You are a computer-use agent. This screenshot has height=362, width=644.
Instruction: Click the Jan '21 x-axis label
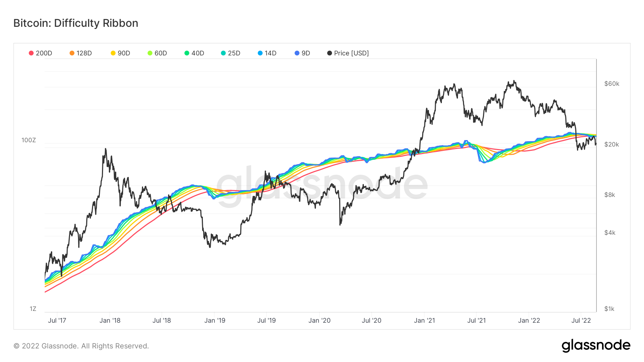click(x=424, y=321)
